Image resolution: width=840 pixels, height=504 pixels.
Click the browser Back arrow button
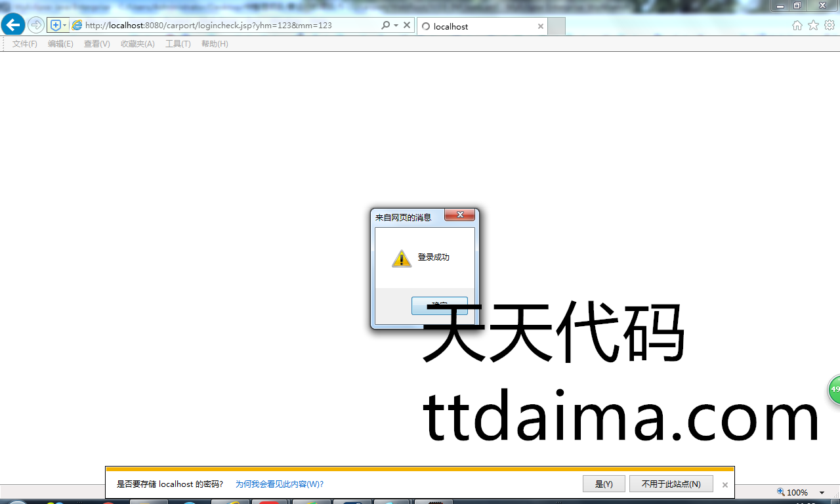click(x=13, y=26)
